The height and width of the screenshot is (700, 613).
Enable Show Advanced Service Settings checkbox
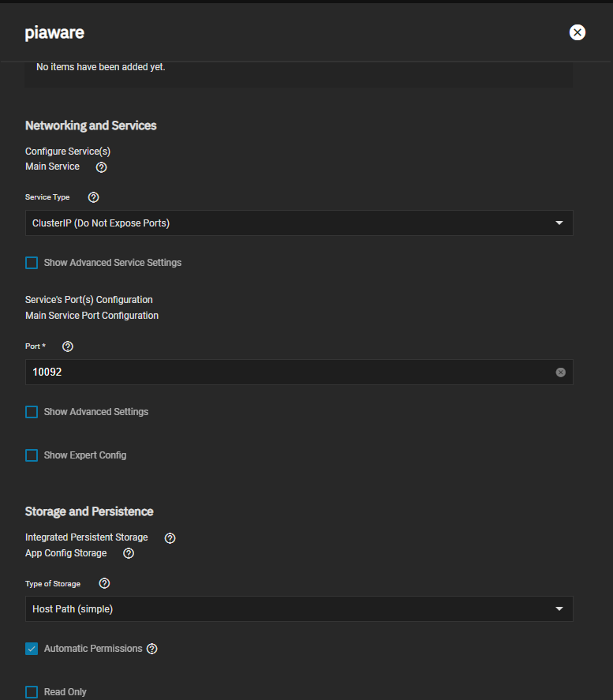pyautogui.click(x=32, y=263)
